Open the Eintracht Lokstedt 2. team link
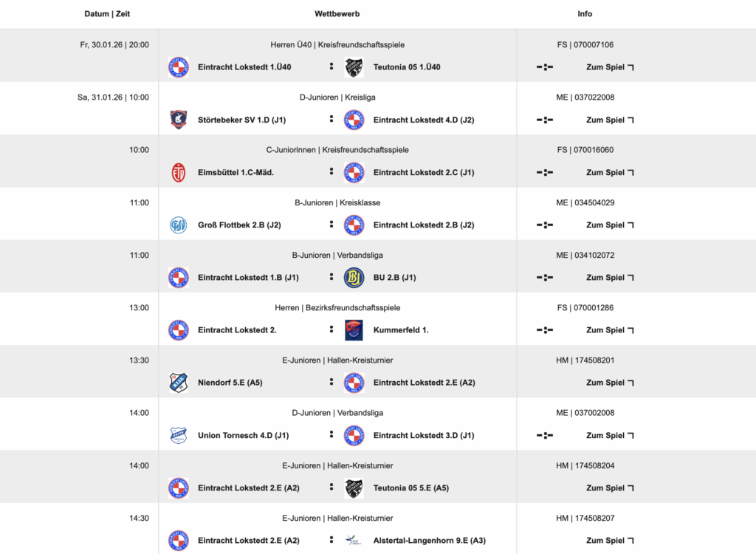The height and width of the screenshot is (554, 756). [237, 330]
